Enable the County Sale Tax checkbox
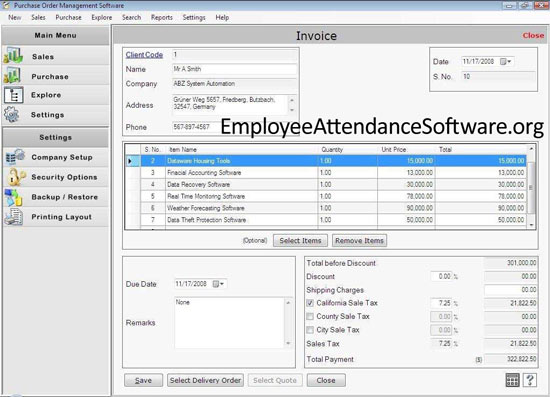Image resolution: width=550 pixels, height=397 pixels. [310, 317]
